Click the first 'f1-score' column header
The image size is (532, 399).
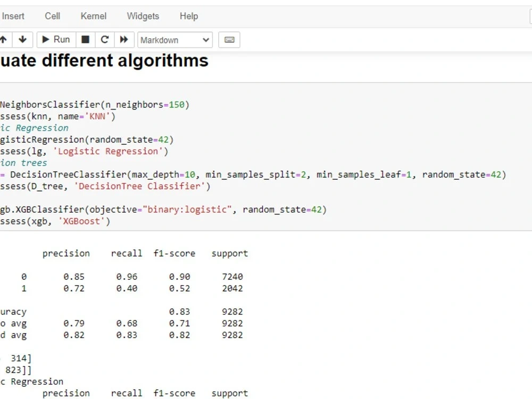[174, 253]
